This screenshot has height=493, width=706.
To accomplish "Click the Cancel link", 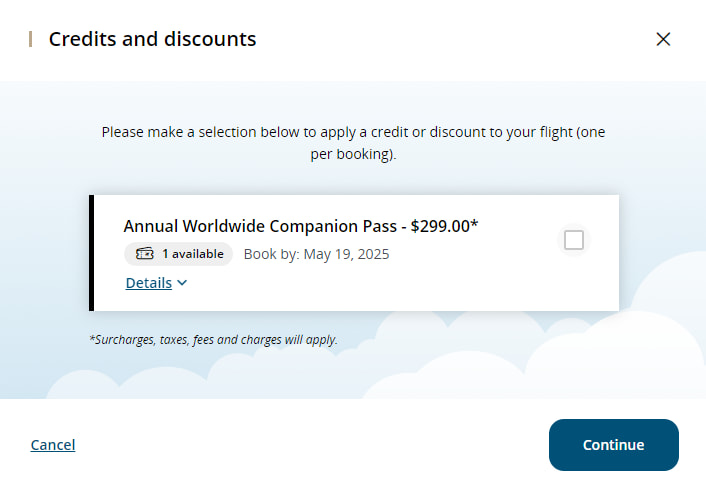I will (x=53, y=445).
